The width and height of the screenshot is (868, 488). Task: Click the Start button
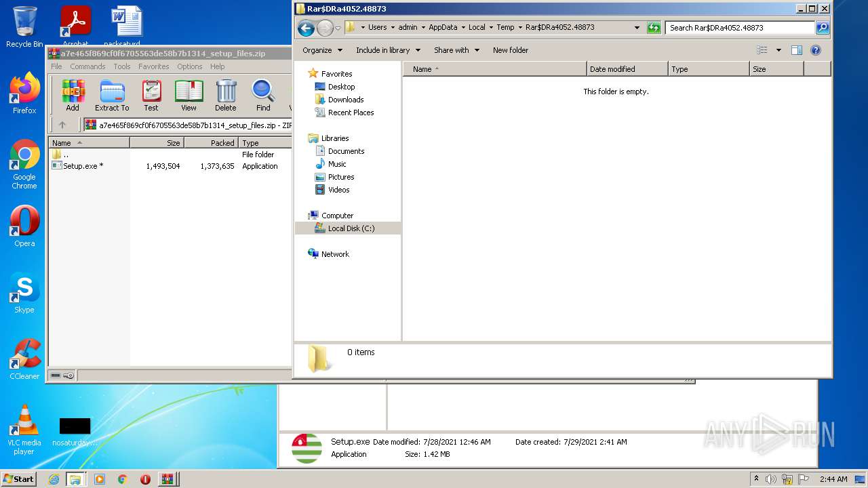pos(18,479)
